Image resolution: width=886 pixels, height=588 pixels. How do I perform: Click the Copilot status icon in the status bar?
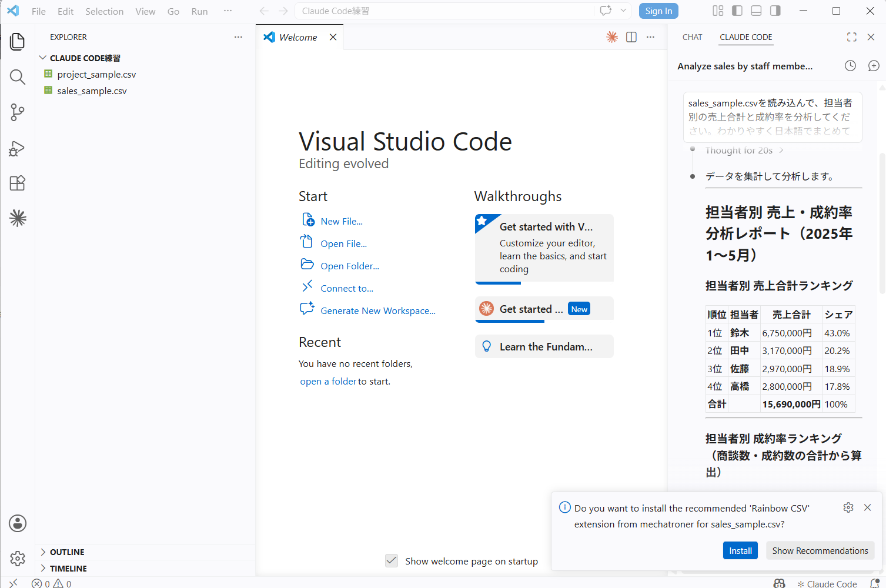(780, 583)
